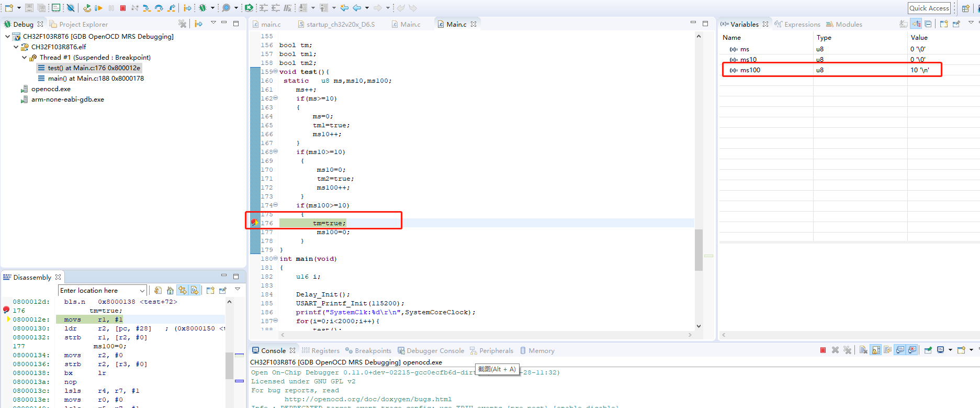Click the Name column header in Variables

click(x=731, y=37)
